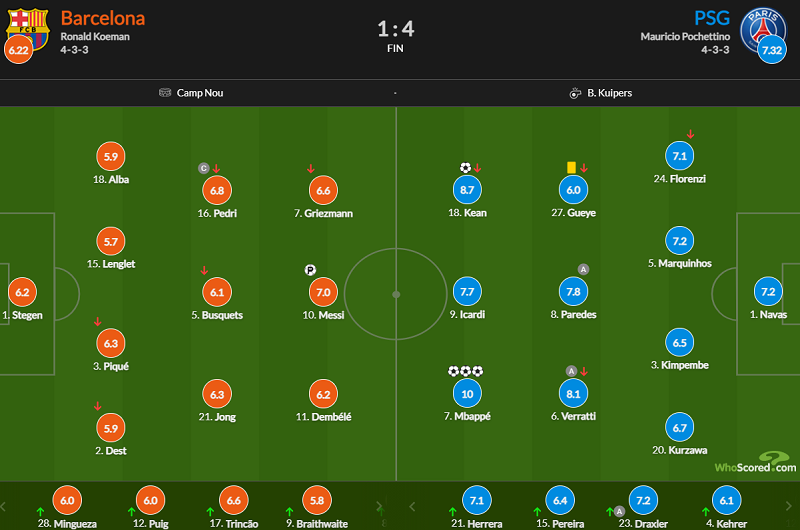Click the assist badge above Paredes

(x=583, y=269)
